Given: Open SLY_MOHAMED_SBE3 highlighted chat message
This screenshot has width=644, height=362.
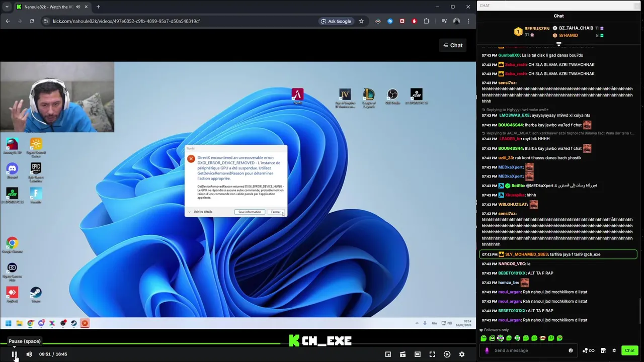Looking at the screenshot, I should [x=558, y=254].
